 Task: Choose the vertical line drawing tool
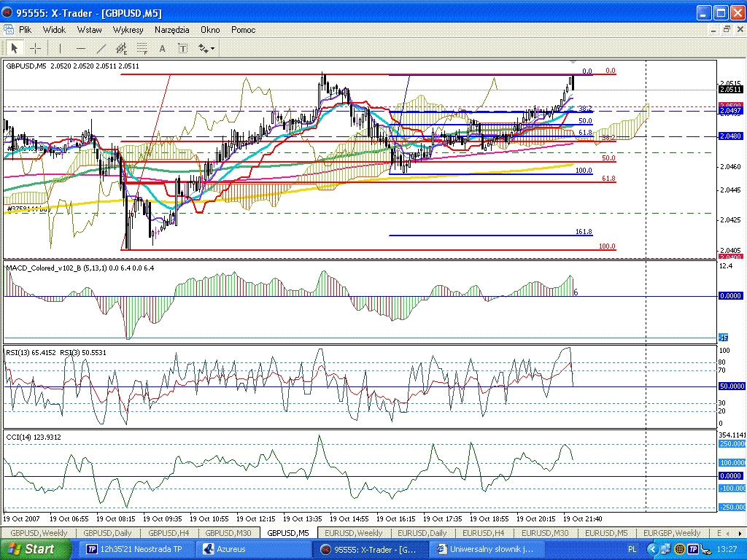tap(60, 49)
